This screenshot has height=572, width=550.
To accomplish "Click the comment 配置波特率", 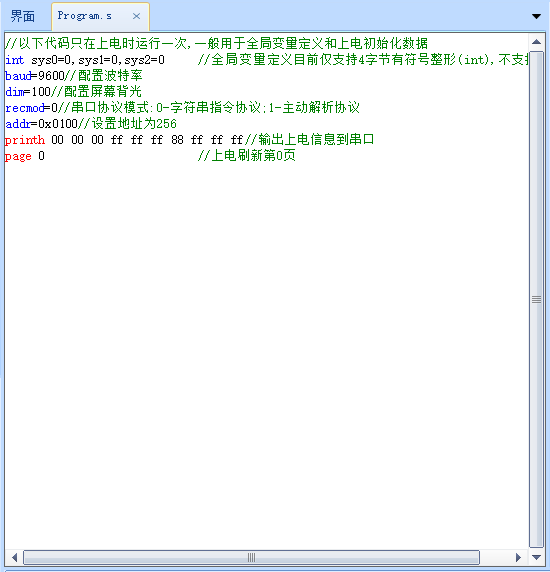I will tap(104, 76).
